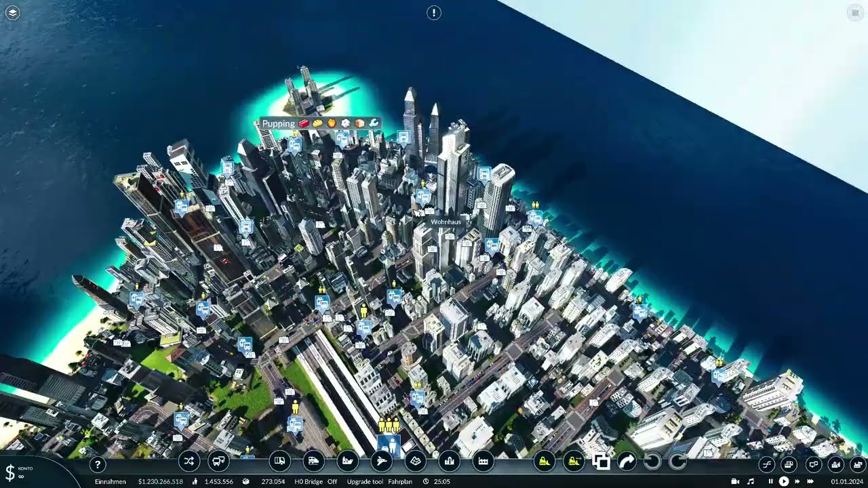The image size is (868, 488).
Task: Open the Fahrplan timetable
Action: pyautogui.click(x=400, y=482)
